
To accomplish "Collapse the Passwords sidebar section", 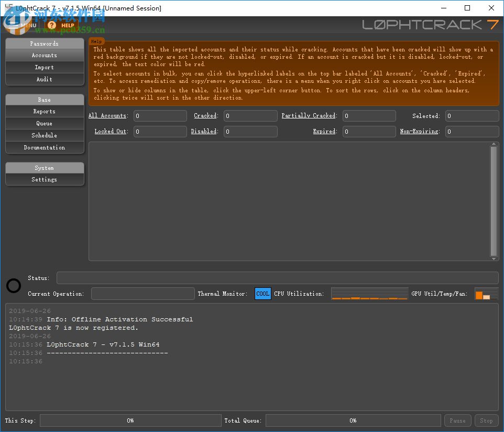I will coord(45,44).
